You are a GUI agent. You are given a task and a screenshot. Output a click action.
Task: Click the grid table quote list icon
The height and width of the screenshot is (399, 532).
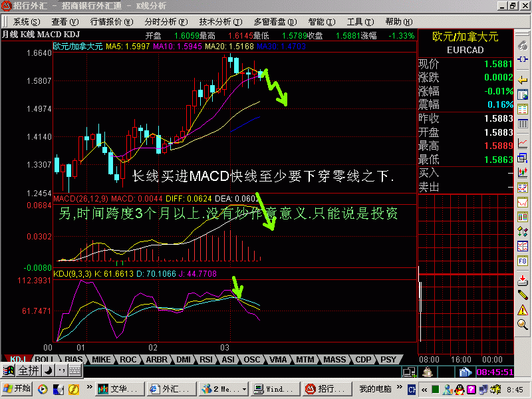point(523,124)
